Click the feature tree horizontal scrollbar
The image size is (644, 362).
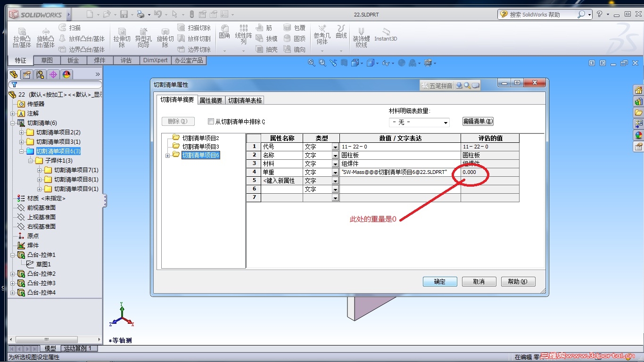point(55,339)
